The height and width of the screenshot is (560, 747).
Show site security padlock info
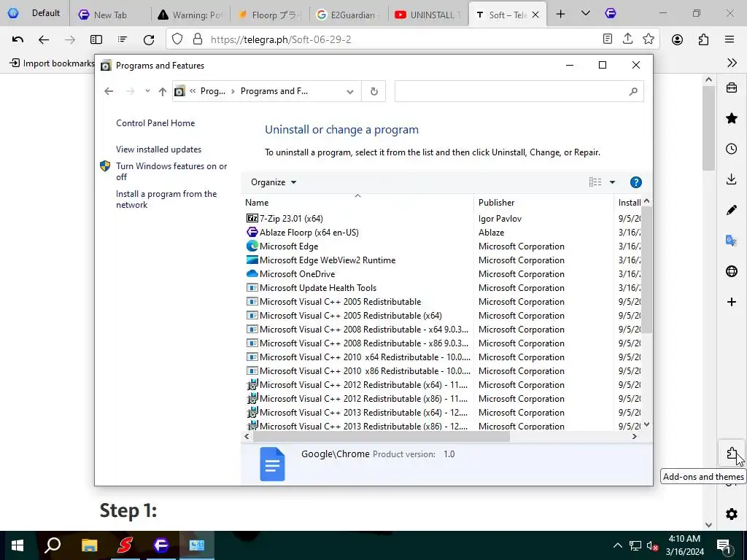coord(197,39)
